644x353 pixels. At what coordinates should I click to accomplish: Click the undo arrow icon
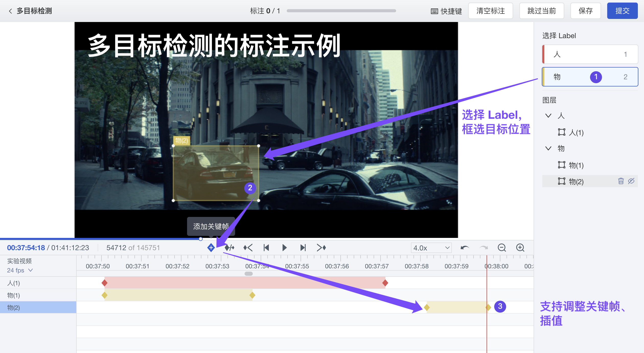(465, 248)
